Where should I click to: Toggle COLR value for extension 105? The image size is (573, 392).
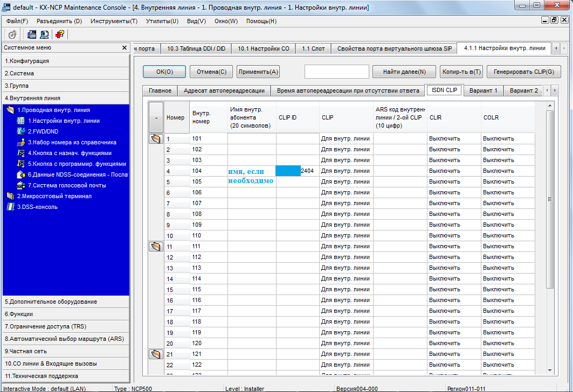pyautogui.click(x=507, y=181)
